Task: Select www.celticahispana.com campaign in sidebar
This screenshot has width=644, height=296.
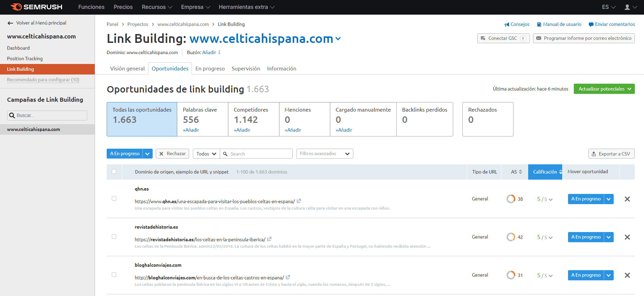Action: (x=47, y=130)
